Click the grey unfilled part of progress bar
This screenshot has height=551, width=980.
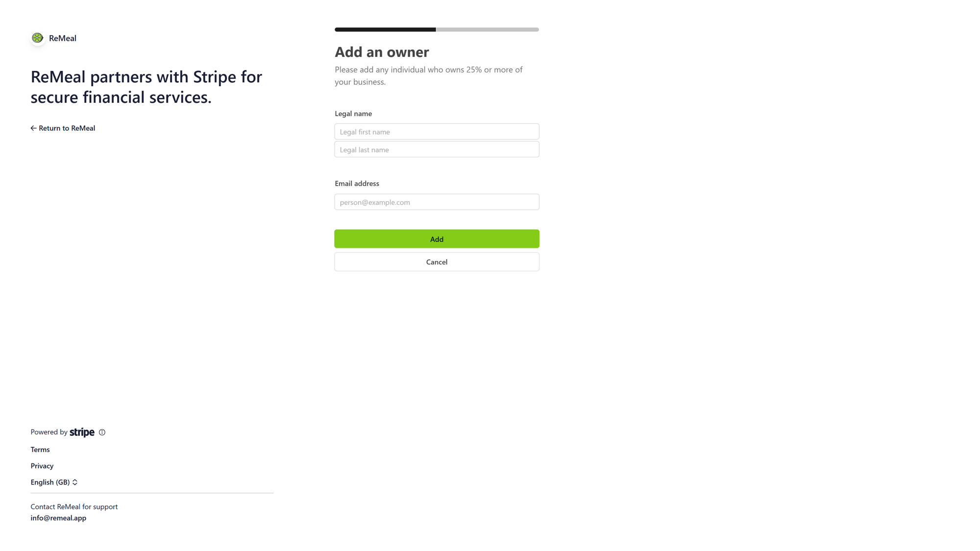(x=488, y=30)
